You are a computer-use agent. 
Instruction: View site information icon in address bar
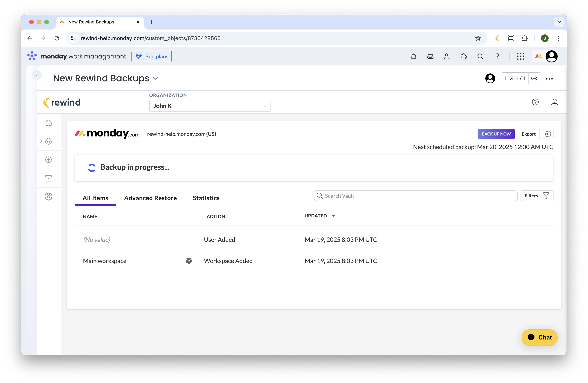(73, 38)
